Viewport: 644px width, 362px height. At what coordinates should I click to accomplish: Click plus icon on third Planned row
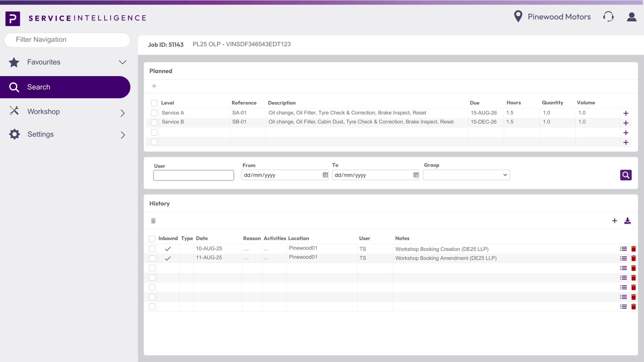click(626, 133)
